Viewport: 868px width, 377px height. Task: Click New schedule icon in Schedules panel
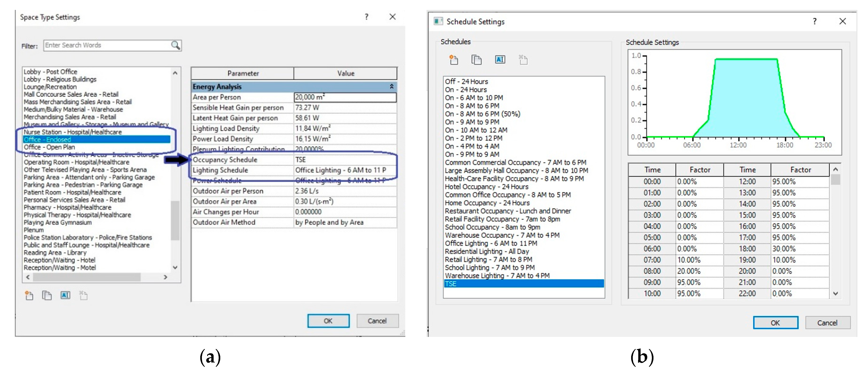click(x=454, y=60)
